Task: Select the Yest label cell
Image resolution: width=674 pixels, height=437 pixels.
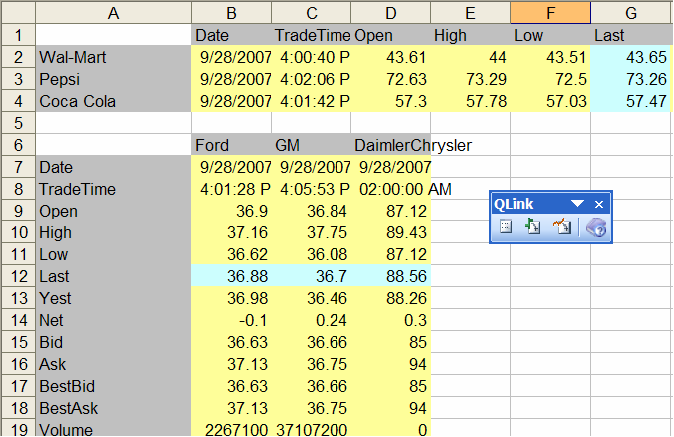Action: [113, 298]
